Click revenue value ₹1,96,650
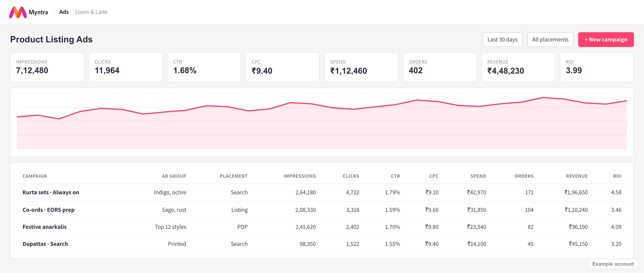 pos(576,192)
